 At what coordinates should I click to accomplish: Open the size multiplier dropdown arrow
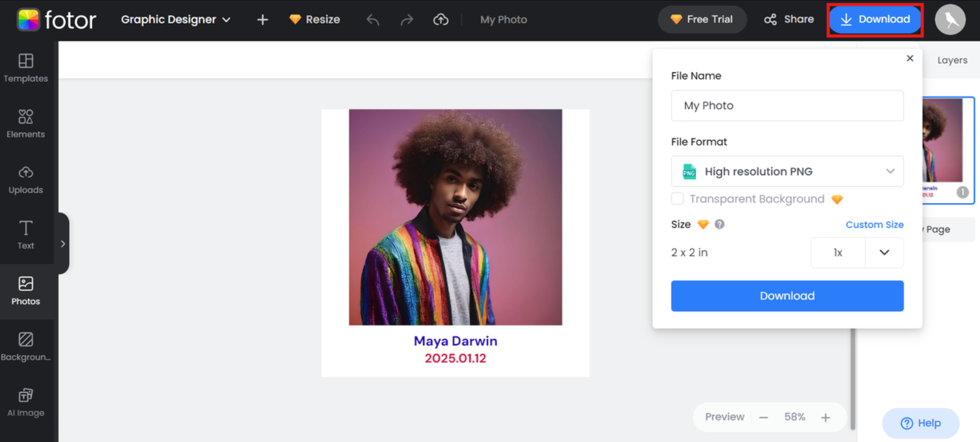pyautogui.click(x=884, y=252)
